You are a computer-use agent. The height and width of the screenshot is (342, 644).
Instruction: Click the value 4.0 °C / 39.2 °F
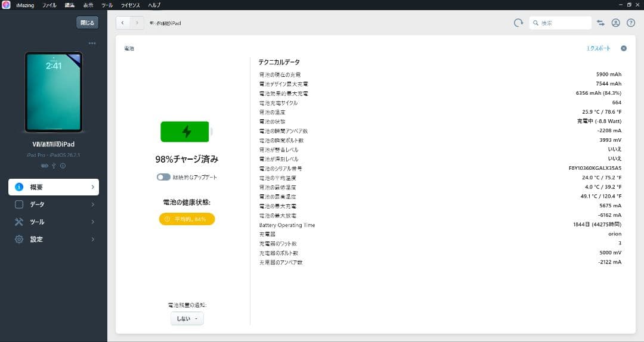tap(603, 187)
